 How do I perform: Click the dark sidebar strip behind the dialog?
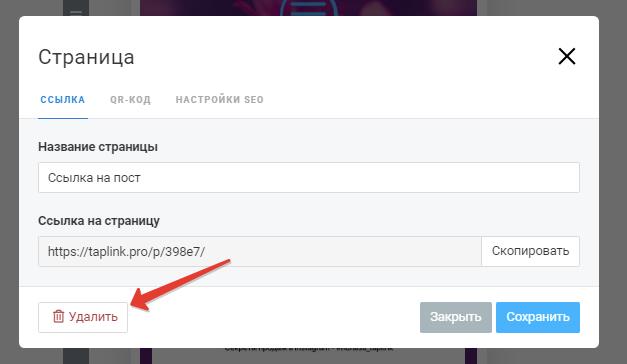pyautogui.click(x=76, y=356)
